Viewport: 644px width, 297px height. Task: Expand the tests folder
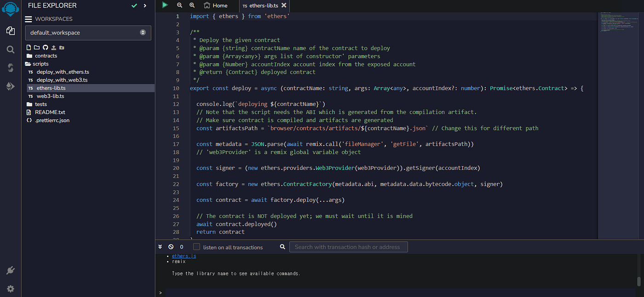(41, 104)
